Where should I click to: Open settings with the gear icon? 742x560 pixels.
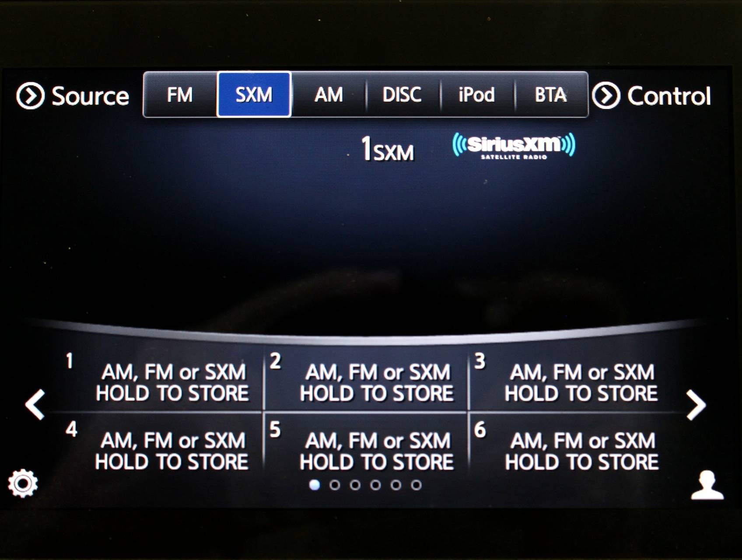23,483
